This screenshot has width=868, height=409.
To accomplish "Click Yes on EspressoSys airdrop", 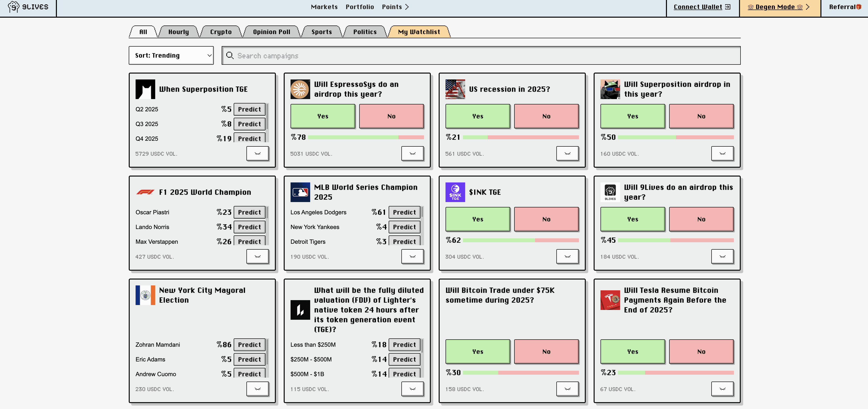I will coord(323,116).
